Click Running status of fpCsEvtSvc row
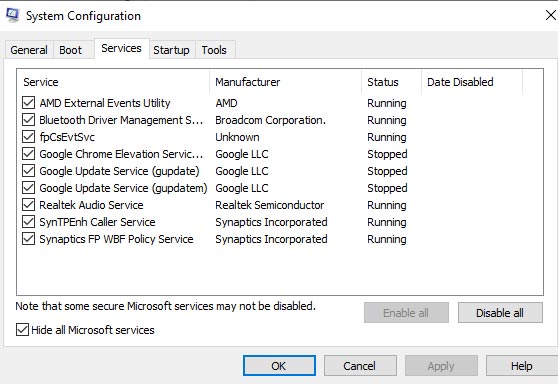The image size is (558, 384). pos(387,137)
